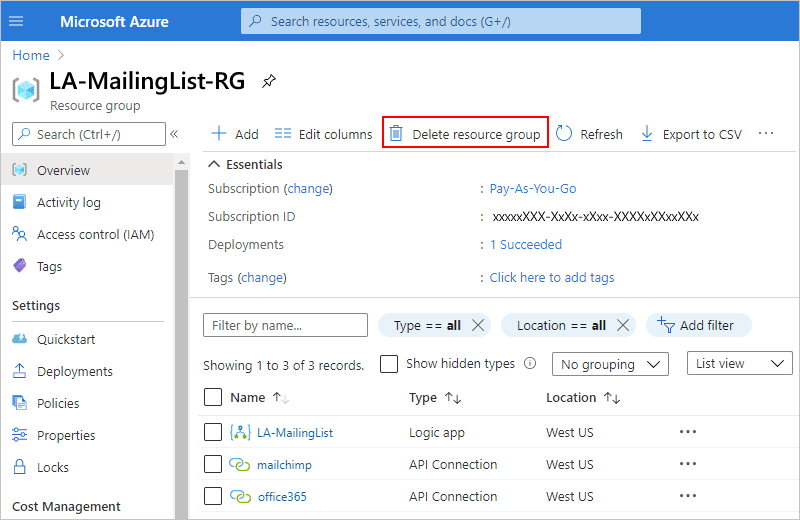Image resolution: width=800 pixels, height=520 pixels.
Task: Check the office365 row checkbox
Action: pos(213,496)
